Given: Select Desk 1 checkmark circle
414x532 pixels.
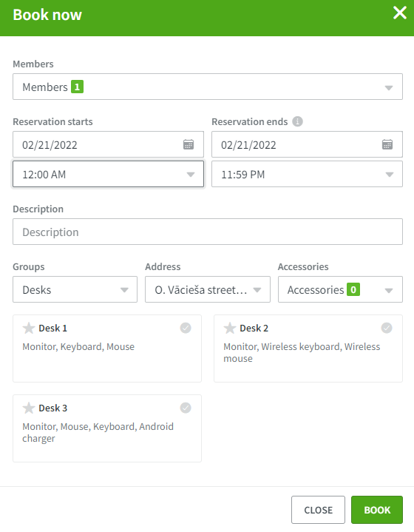Looking at the screenshot, I should click(x=186, y=328).
